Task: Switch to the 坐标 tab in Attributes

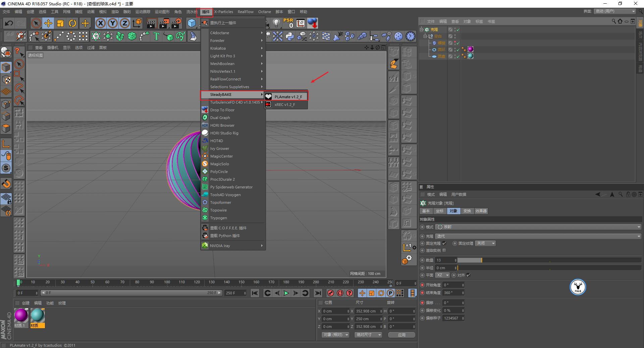Action: point(439,211)
